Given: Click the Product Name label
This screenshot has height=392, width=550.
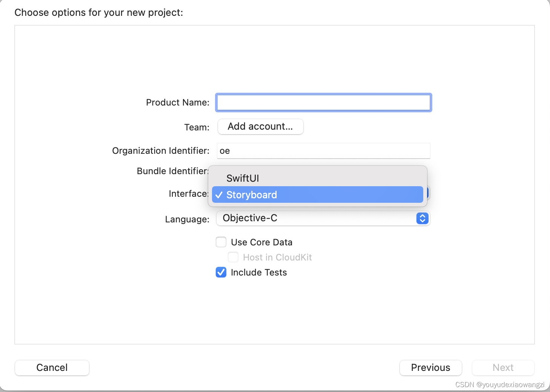Looking at the screenshot, I should click(177, 103).
